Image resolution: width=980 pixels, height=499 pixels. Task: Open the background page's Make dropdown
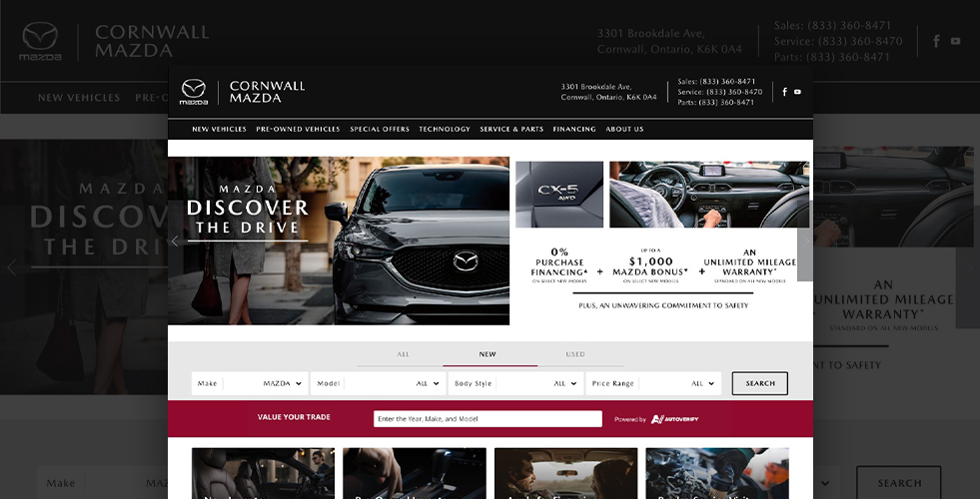tap(103, 483)
